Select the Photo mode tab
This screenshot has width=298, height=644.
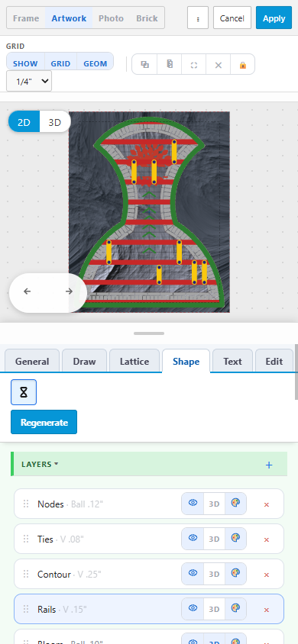111,18
